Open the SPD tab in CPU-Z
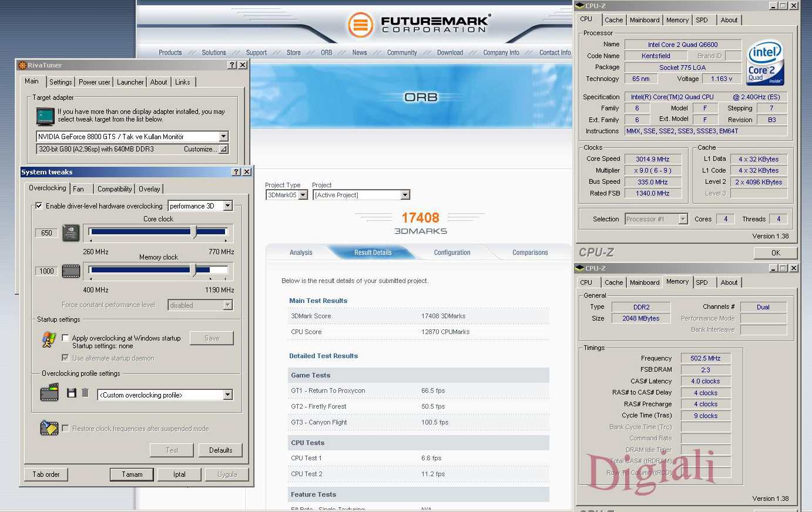Screen dimensions: 812x512 point(703,19)
